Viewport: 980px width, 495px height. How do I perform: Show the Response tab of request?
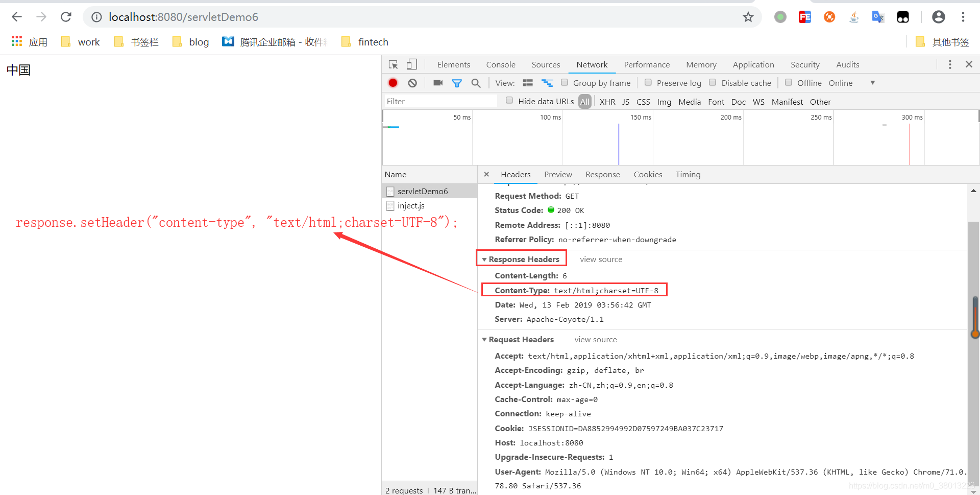603,174
